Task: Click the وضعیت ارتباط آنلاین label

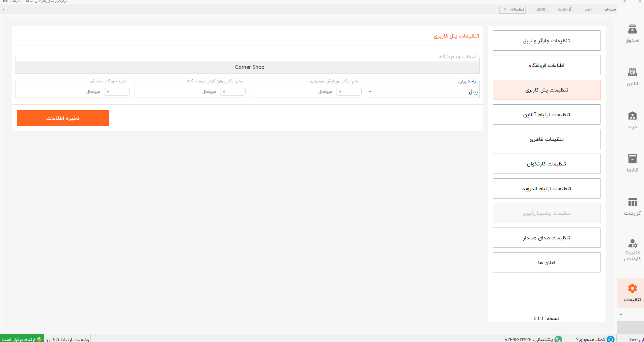Action: click(x=67, y=339)
